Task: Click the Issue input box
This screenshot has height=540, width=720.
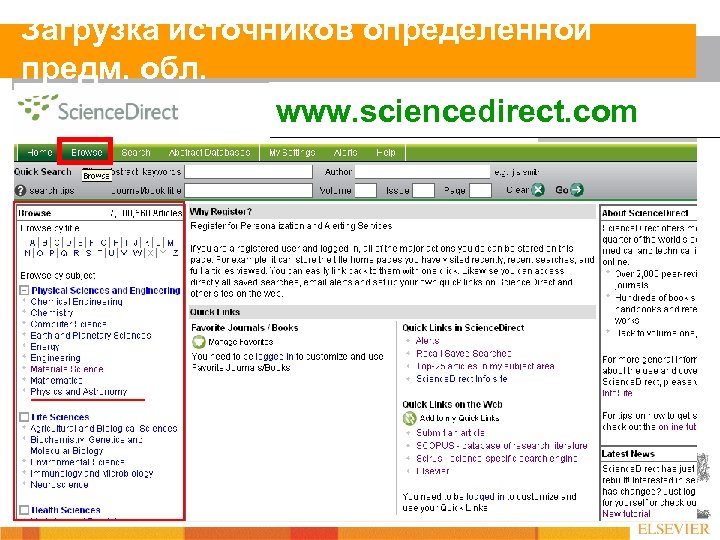Action: click(x=423, y=190)
